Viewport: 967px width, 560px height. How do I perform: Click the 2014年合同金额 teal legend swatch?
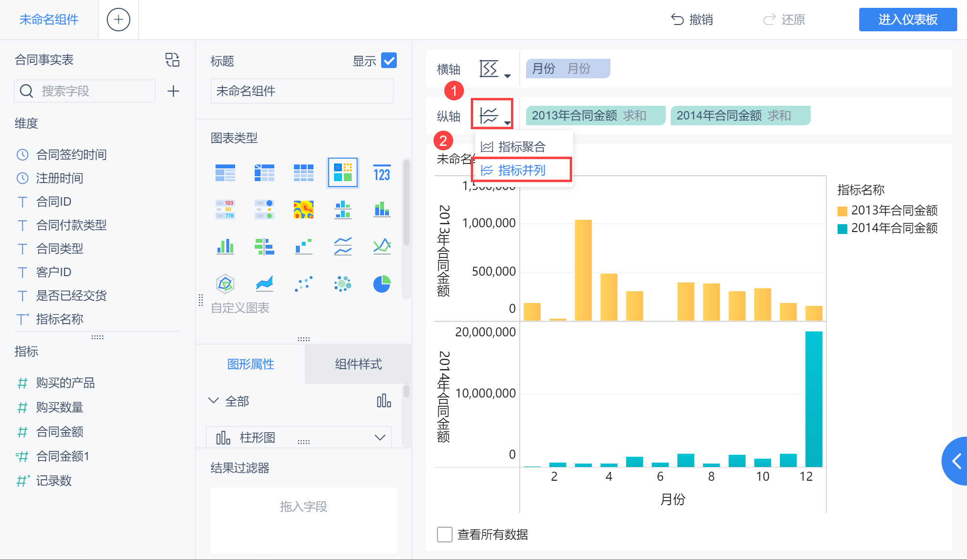843,229
